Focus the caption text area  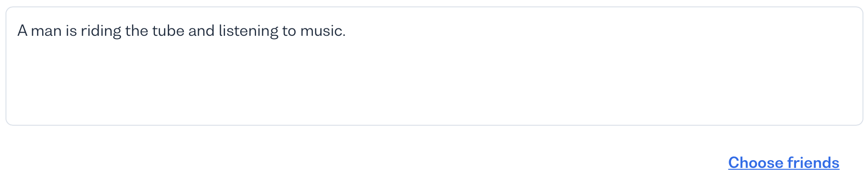pos(434,66)
